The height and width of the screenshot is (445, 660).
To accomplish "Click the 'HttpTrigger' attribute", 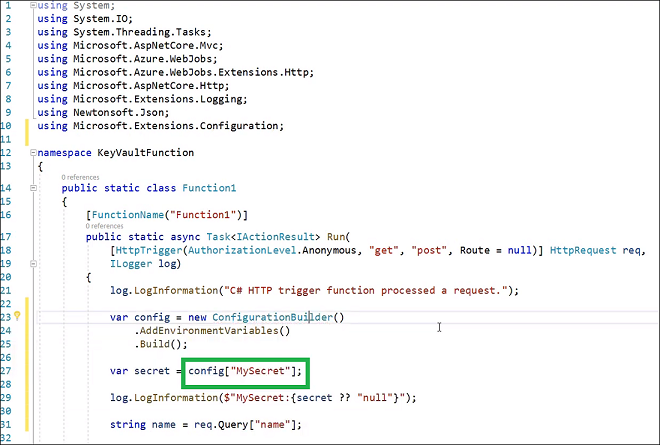I will (149, 250).
